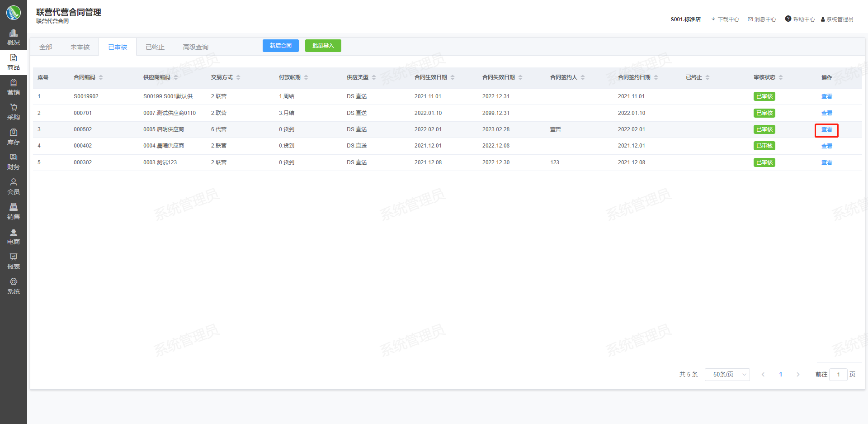Sort by 审核状态 column arrows
The height and width of the screenshot is (424, 868).
[781, 77]
